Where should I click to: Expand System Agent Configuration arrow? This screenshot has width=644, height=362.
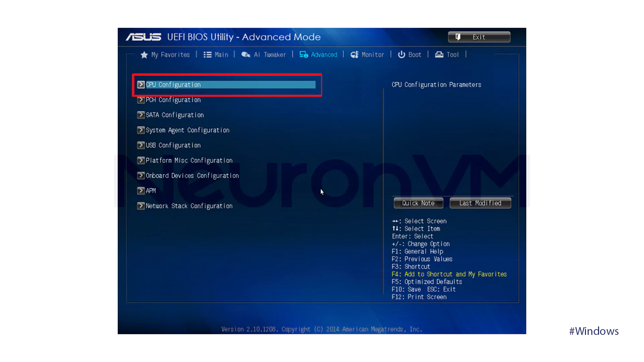(141, 130)
